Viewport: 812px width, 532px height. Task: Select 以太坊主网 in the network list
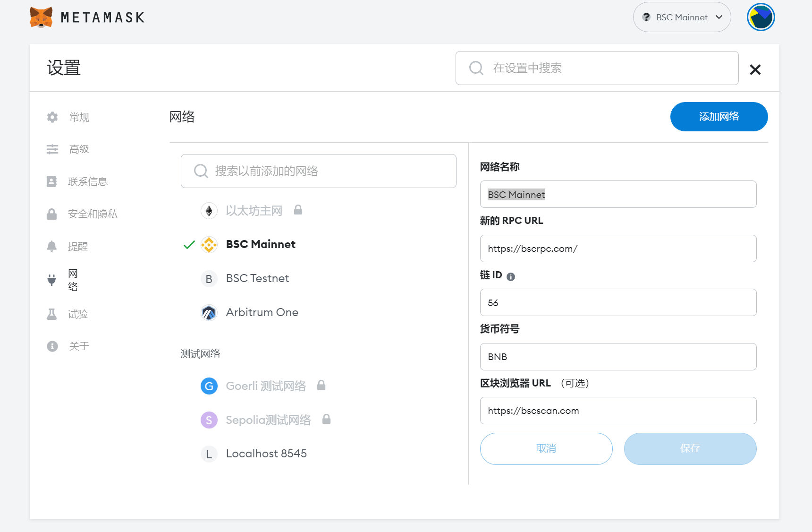tap(254, 211)
